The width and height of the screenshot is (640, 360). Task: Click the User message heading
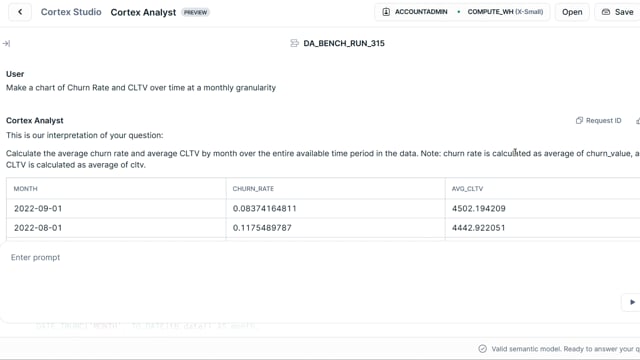[x=15, y=74]
